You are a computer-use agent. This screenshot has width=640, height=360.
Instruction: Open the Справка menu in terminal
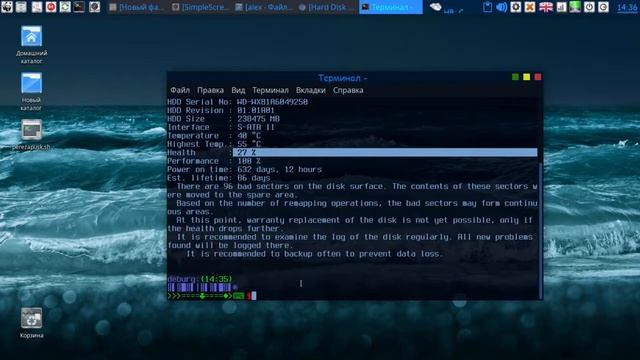pyautogui.click(x=348, y=90)
